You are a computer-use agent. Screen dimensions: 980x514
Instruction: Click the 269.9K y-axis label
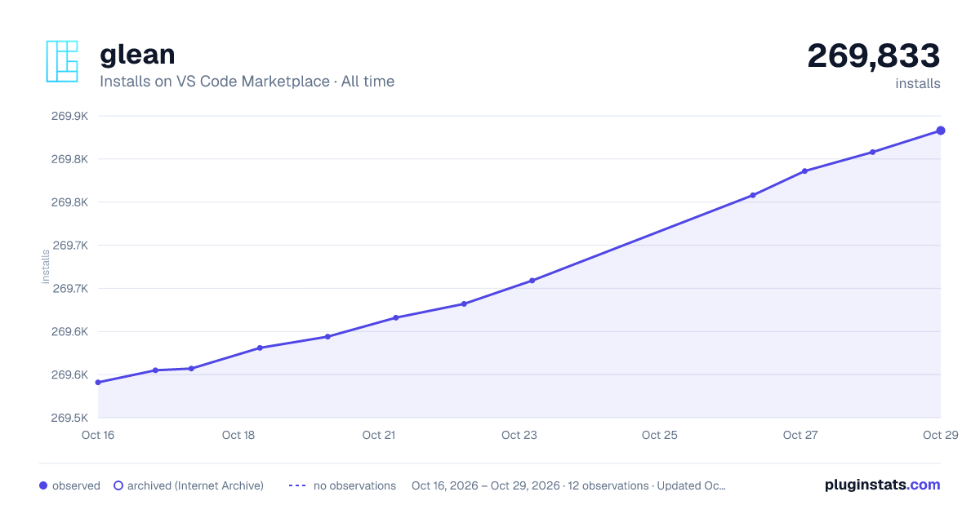69,116
